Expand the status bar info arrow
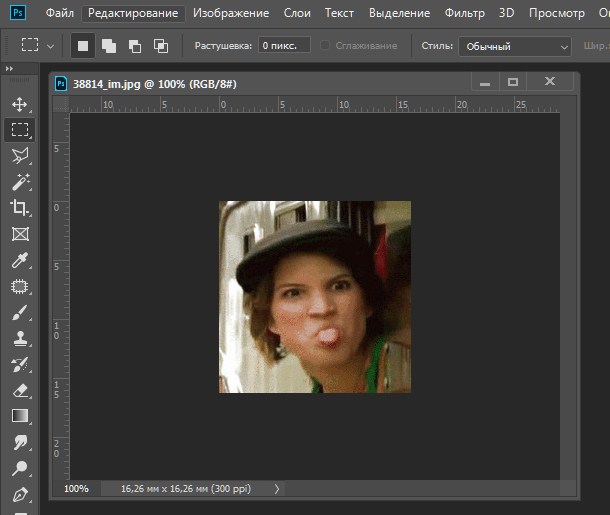This screenshot has height=515, width=610. [x=277, y=489]
